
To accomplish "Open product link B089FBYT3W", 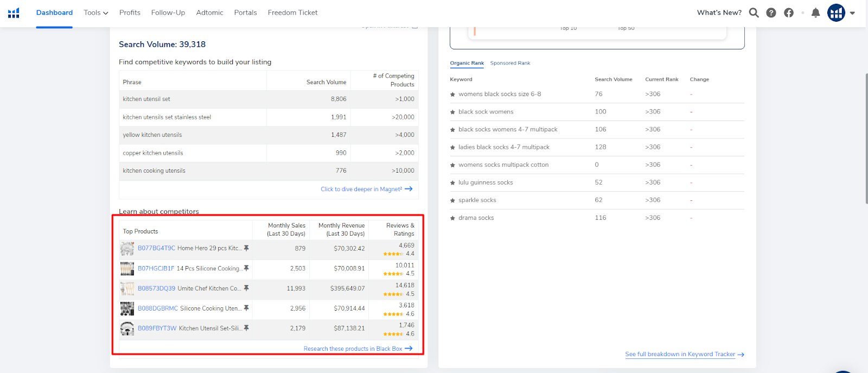I will point(157,328).
